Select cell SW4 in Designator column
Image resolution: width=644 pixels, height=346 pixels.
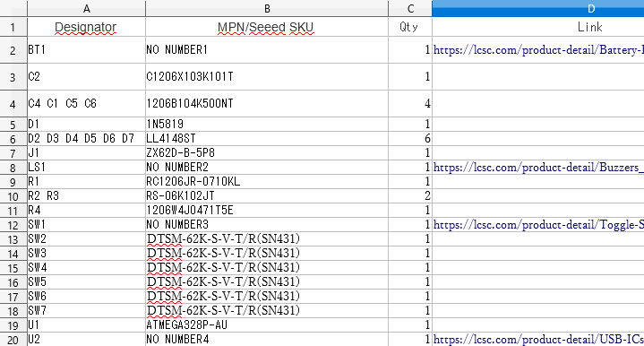click(86, 268)
